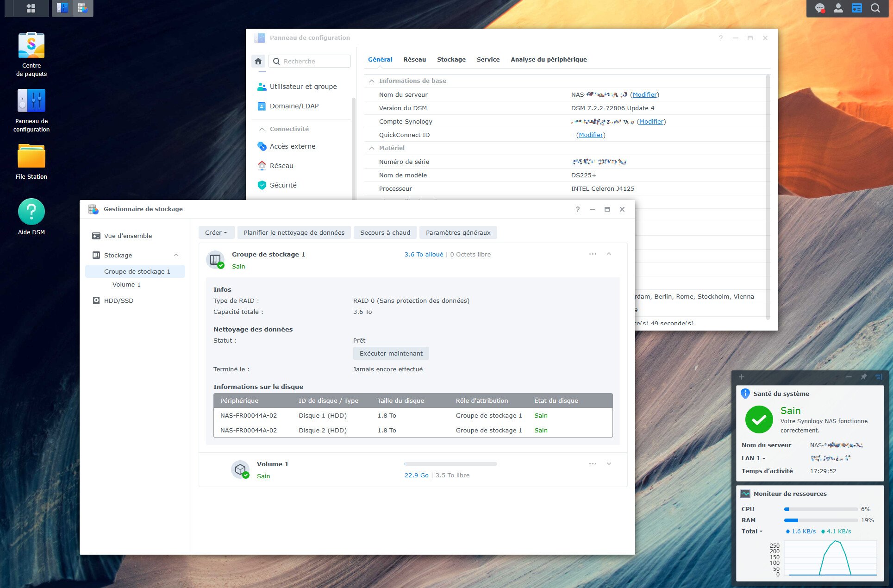Open the Créer dropdown menu
893x588 pixels.
point(216,232)
